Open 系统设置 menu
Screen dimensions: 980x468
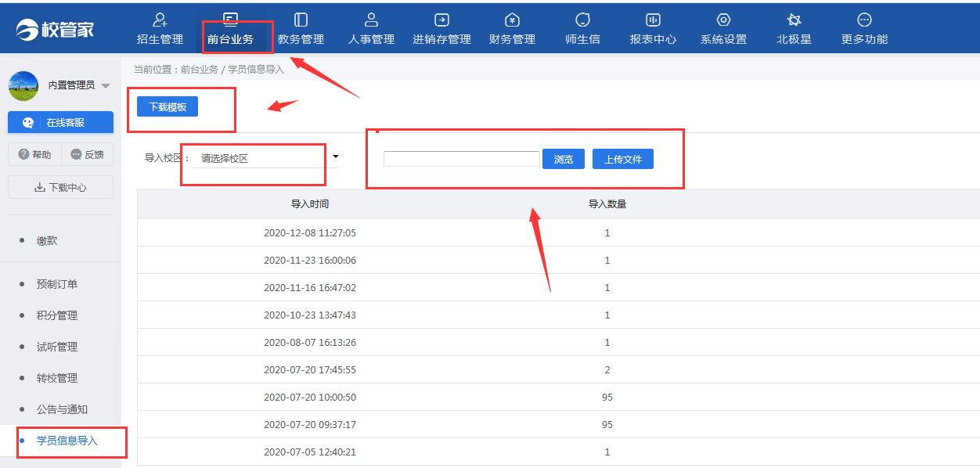point(723,27)
